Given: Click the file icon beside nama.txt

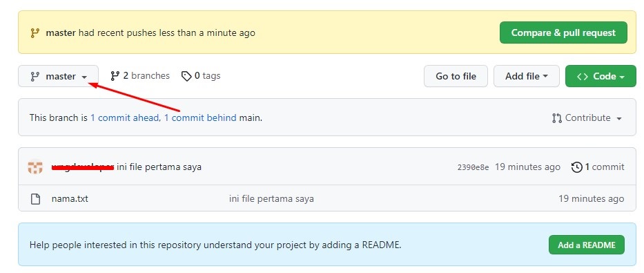Looking at the screenshot, I should (36, 199).
